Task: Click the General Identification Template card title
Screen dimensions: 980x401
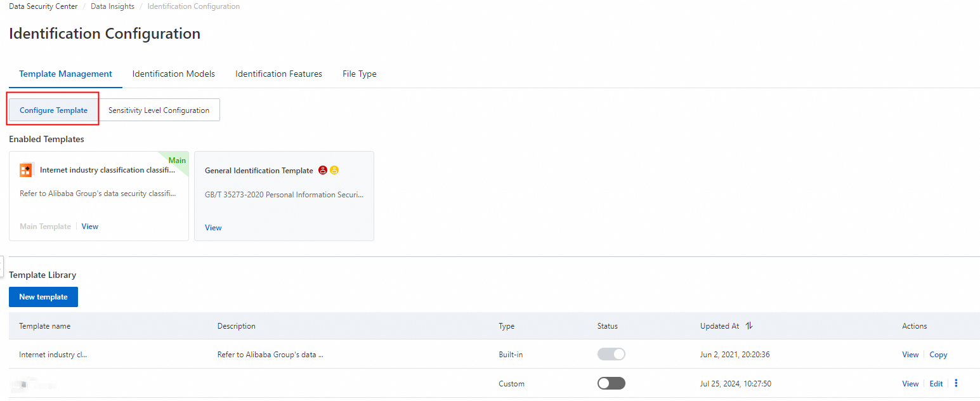Action: pyautogui.click(x=259, y=171)
